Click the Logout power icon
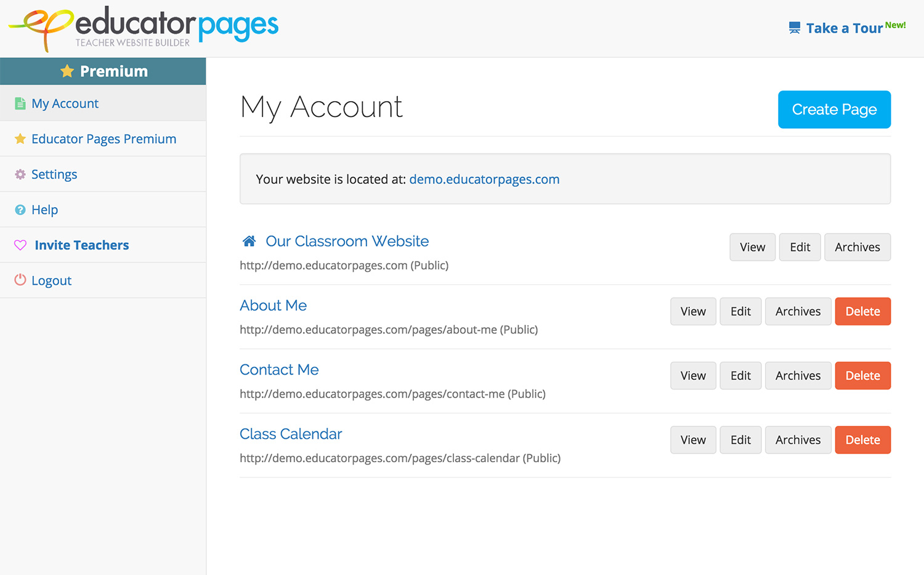 tap(20, 280)
